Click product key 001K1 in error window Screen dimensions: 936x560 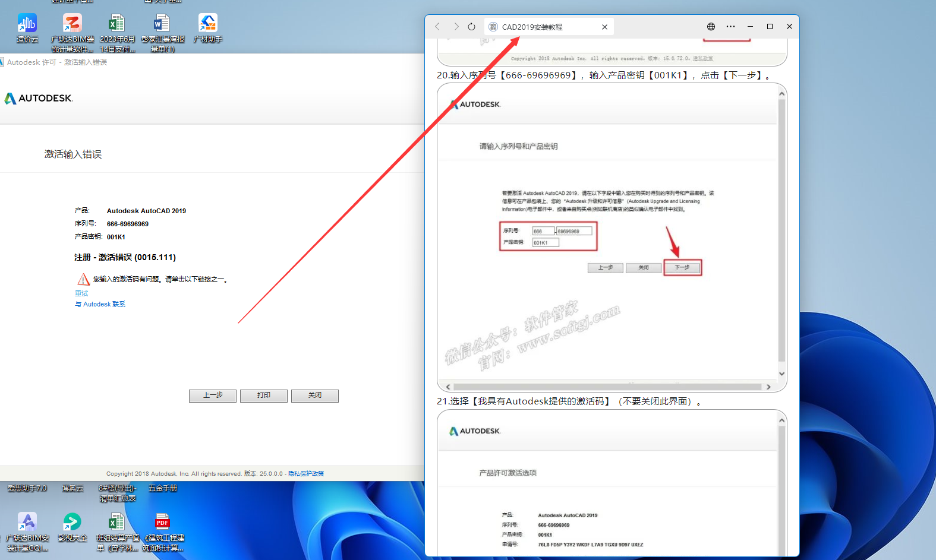point(116,237)
